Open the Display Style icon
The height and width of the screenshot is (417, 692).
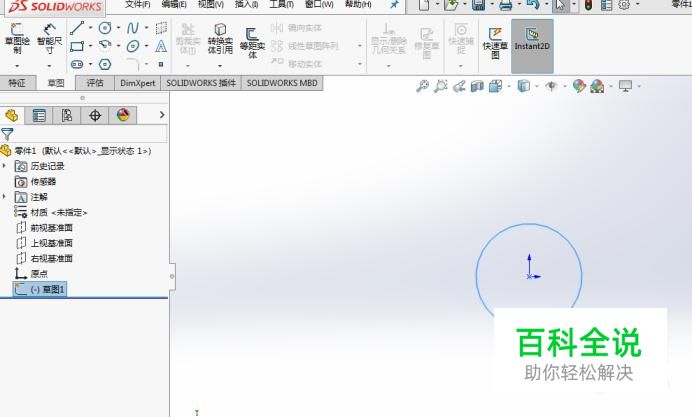pos(523,86)
